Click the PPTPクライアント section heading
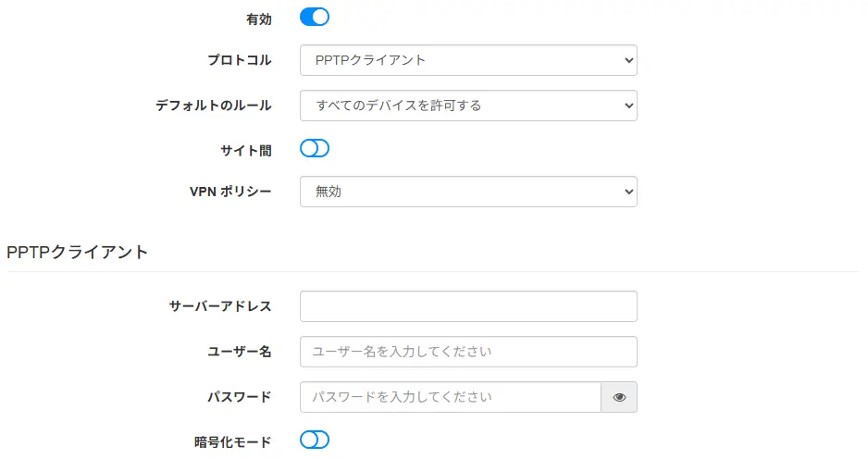This screenshot has width=868, height=459. tap(77, 253)
